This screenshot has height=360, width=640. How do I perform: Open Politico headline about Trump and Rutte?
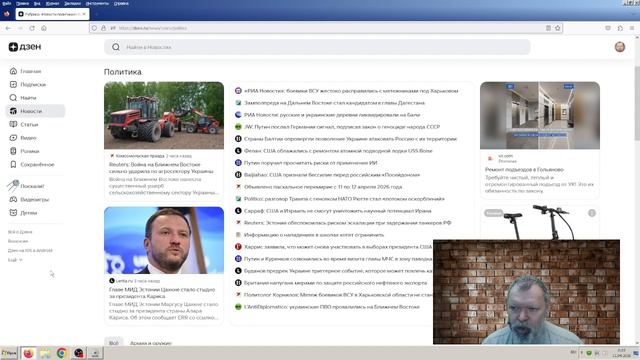click(x=344, y=199)
